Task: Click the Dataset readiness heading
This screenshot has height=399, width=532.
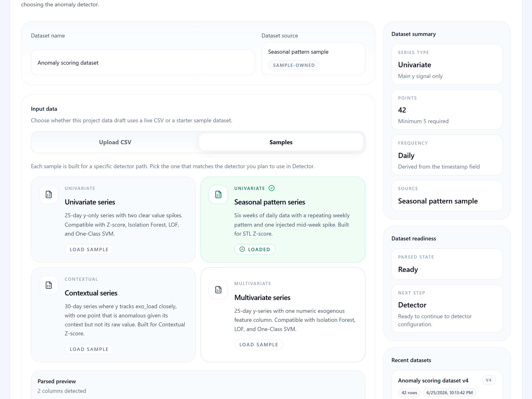Action: point(414,238)
